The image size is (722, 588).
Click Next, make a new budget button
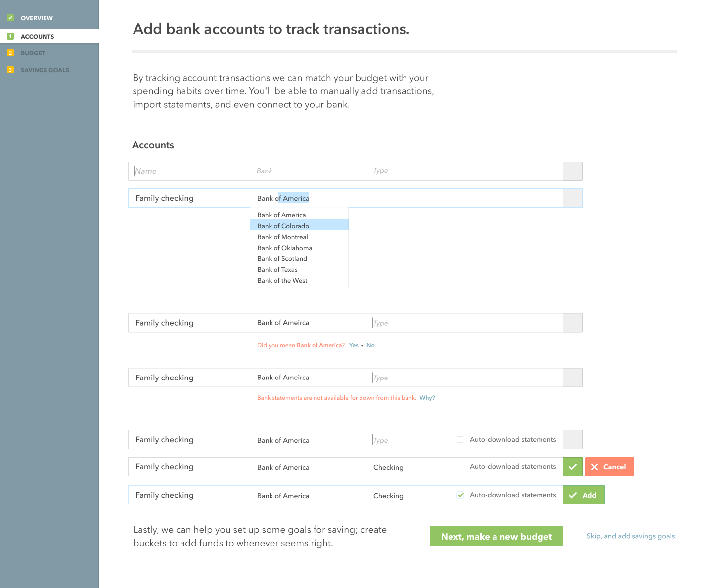496,536
